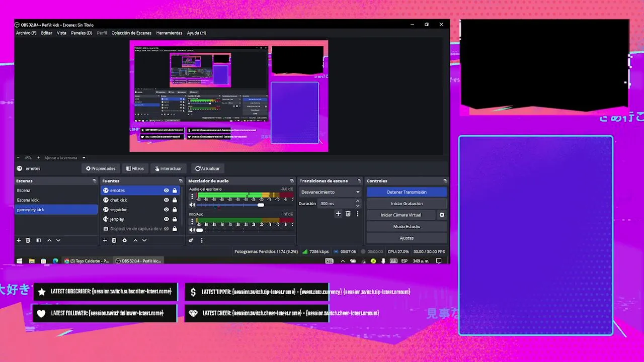Unlock the chat kick source
This screenshot has height=362, width=644.
[x=175, y=200]
